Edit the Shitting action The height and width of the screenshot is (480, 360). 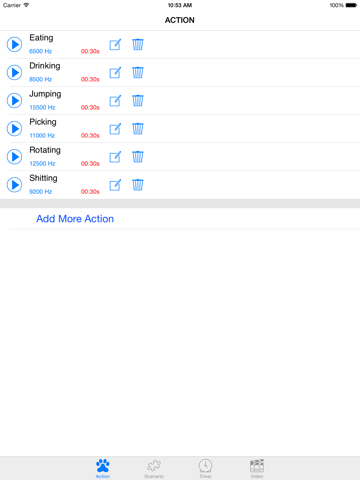(115, 185)
